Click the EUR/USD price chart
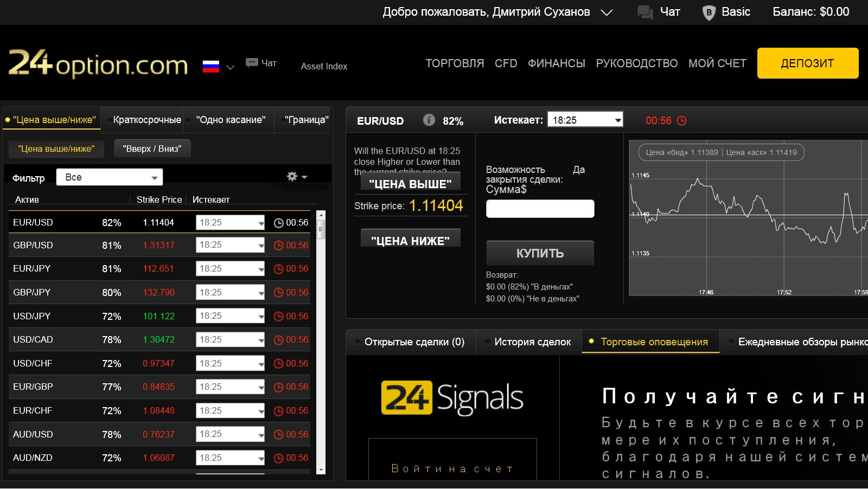Screen dimensions: 868x489 749,218
